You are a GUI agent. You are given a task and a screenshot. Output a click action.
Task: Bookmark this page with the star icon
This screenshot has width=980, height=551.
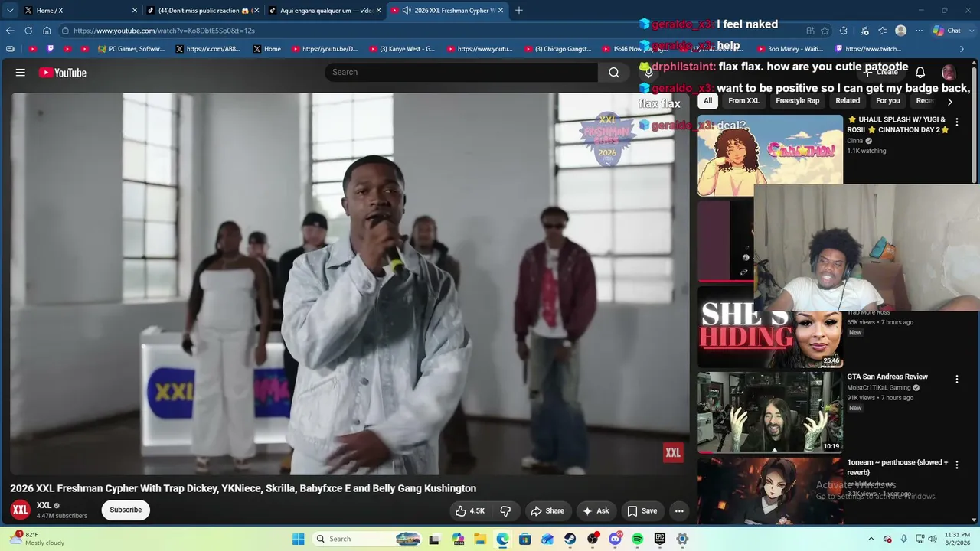825,31
